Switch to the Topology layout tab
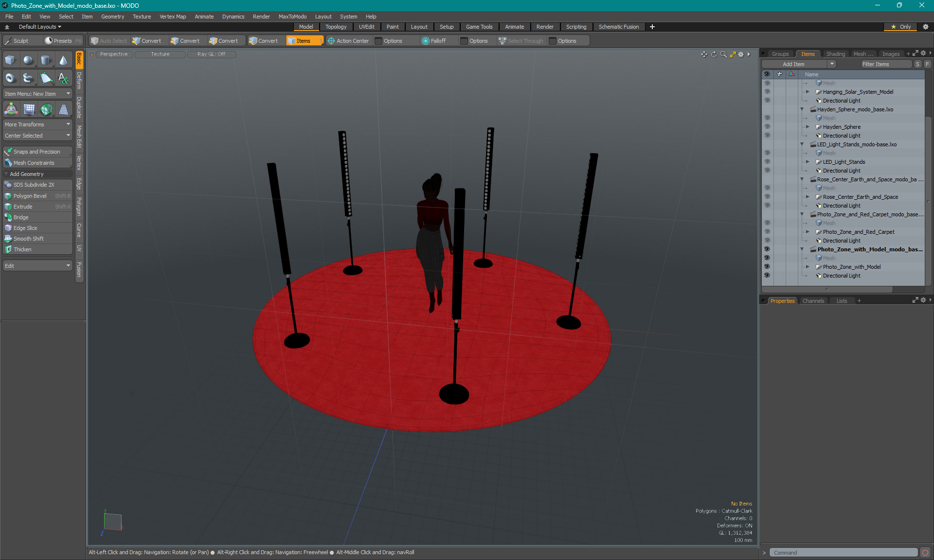934x560 pixels. pos(336,27)
